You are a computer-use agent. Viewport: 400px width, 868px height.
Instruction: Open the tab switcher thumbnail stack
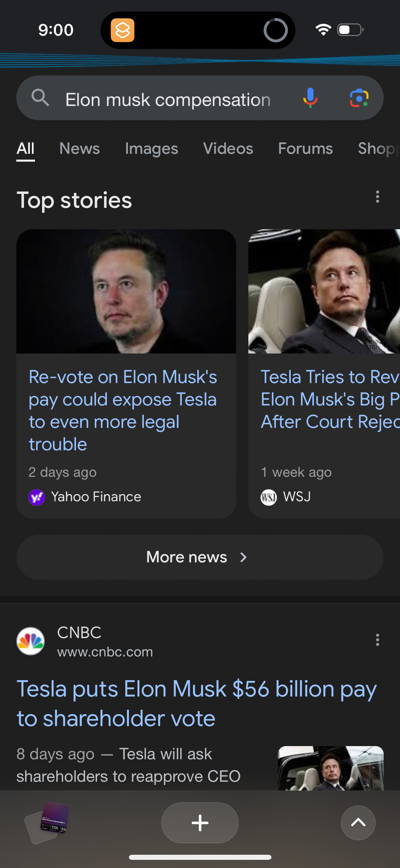[x=47, y=822]
